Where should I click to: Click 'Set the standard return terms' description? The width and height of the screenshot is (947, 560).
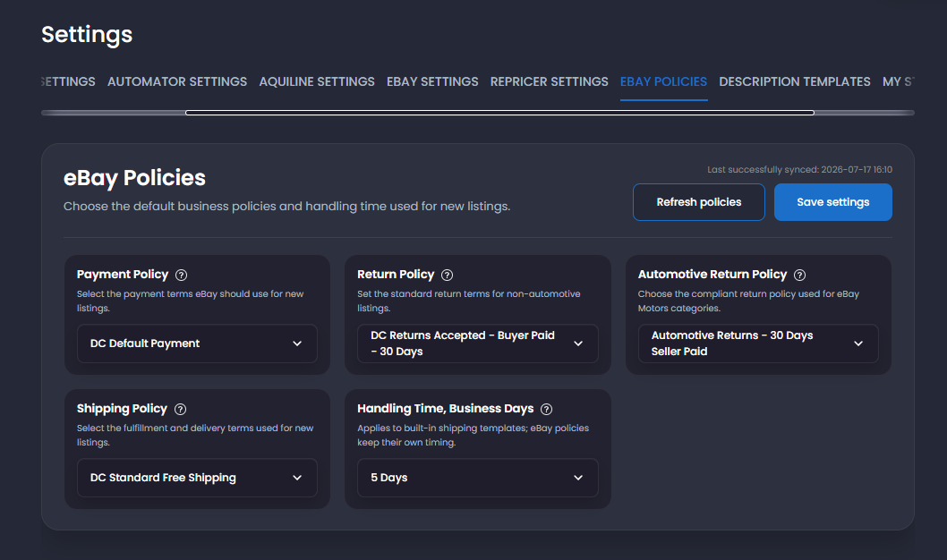[469, 301]
